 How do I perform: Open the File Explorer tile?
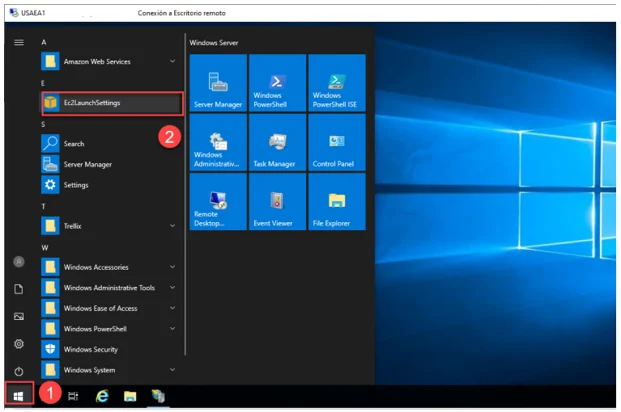click(x=337, y=202)
